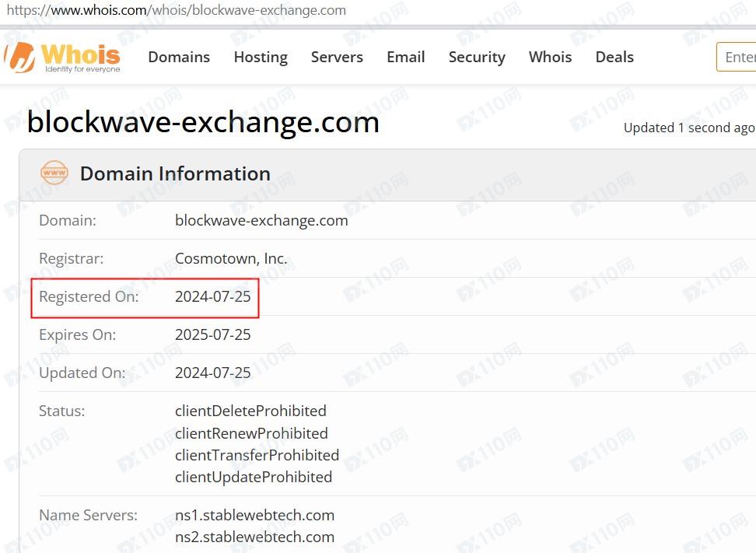Screen dimensions: 756x553
Task: Click the Expires On date 2025-07-25
Action: 213,334
